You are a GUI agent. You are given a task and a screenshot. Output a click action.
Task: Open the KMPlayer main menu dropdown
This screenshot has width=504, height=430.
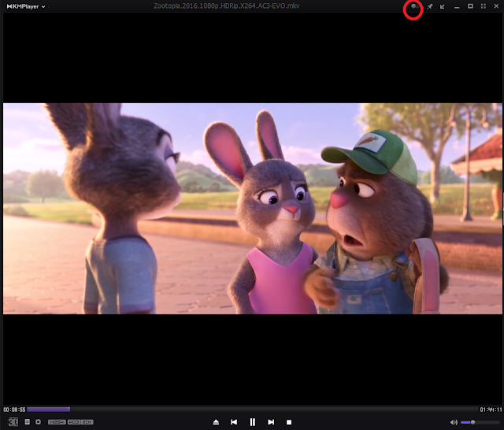pyautogui.click(x=26, y=6)
